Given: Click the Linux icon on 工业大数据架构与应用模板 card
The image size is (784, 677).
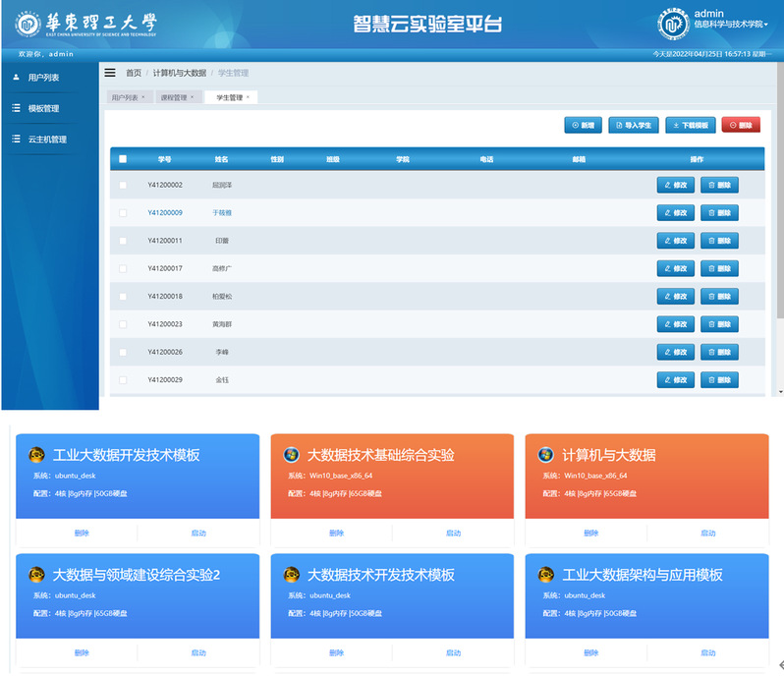Looking at the screenshot, I should [x=545, y=575].
